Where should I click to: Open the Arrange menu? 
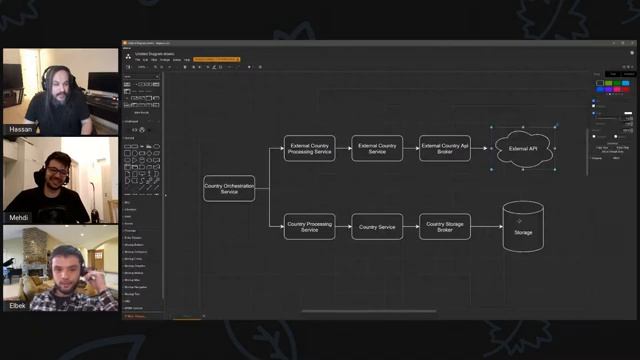[165, 60]
